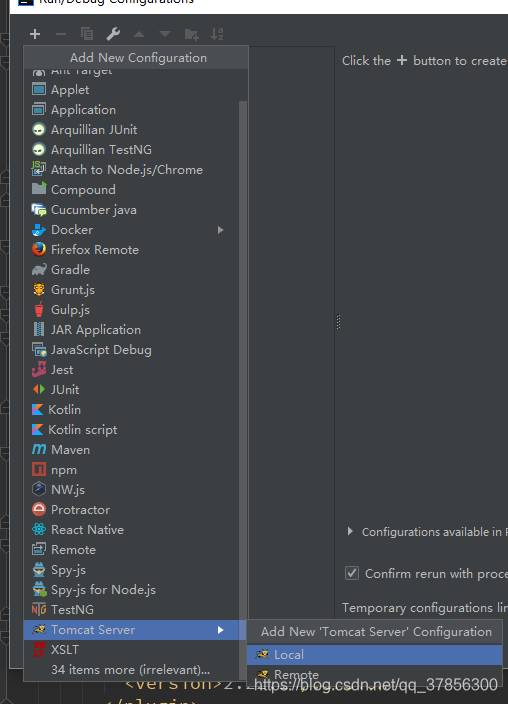Click the JAR Application archive icon

pos(39,329)
